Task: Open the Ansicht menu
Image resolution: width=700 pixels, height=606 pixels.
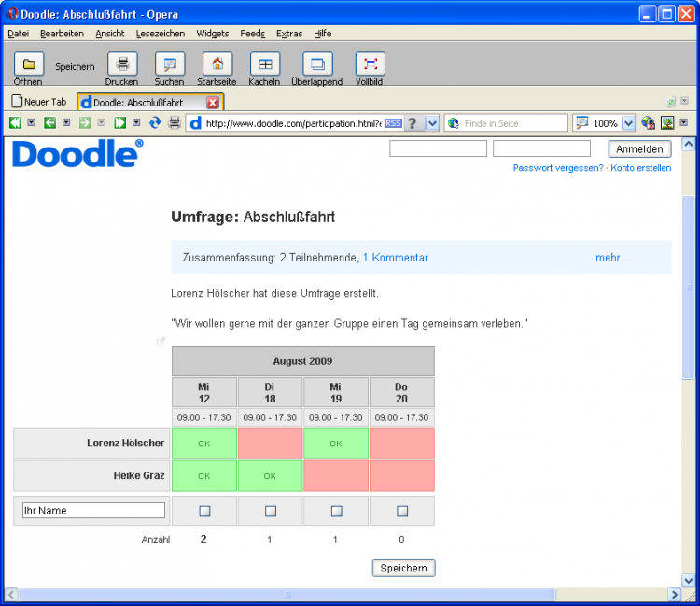Action: coord(110,34)
